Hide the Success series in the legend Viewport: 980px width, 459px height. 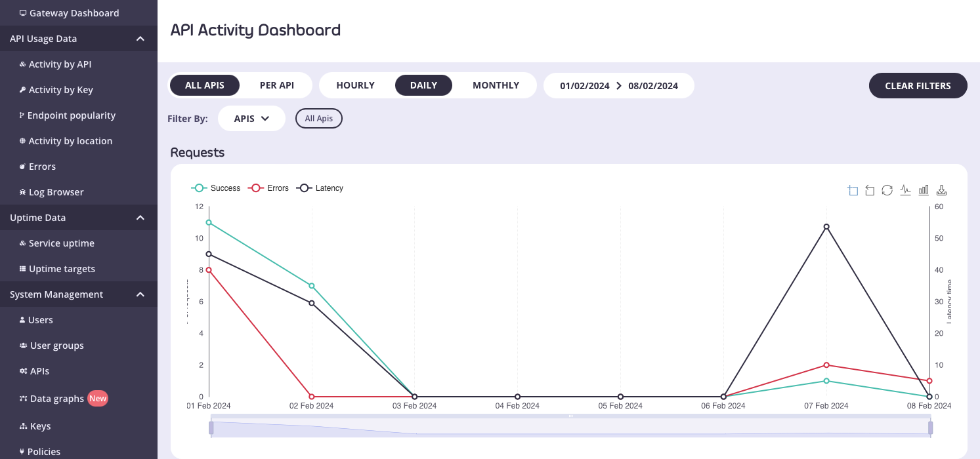[216, 188]
